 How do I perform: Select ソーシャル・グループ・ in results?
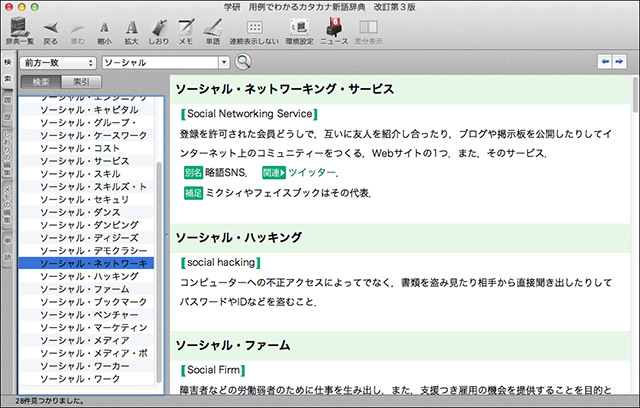86,122
